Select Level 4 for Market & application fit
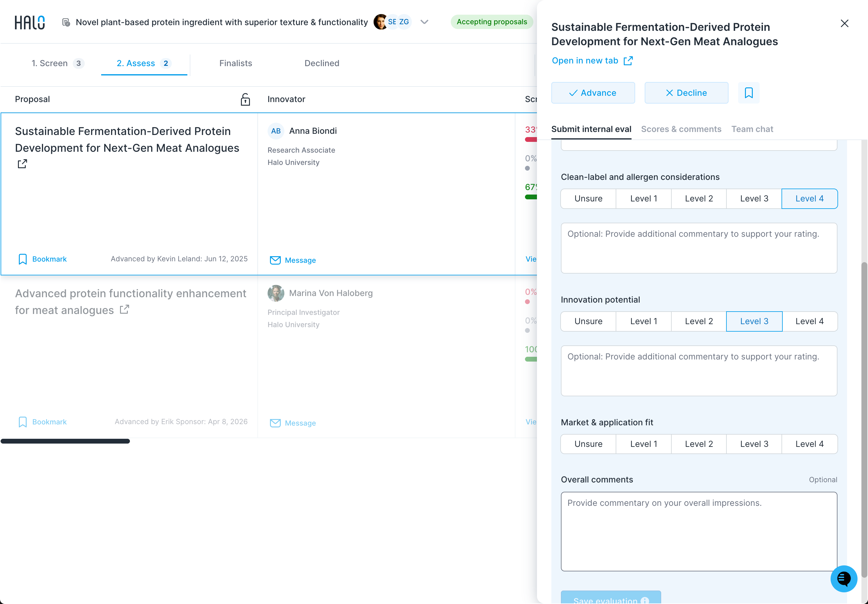The image size is (868, 604). 809,444
